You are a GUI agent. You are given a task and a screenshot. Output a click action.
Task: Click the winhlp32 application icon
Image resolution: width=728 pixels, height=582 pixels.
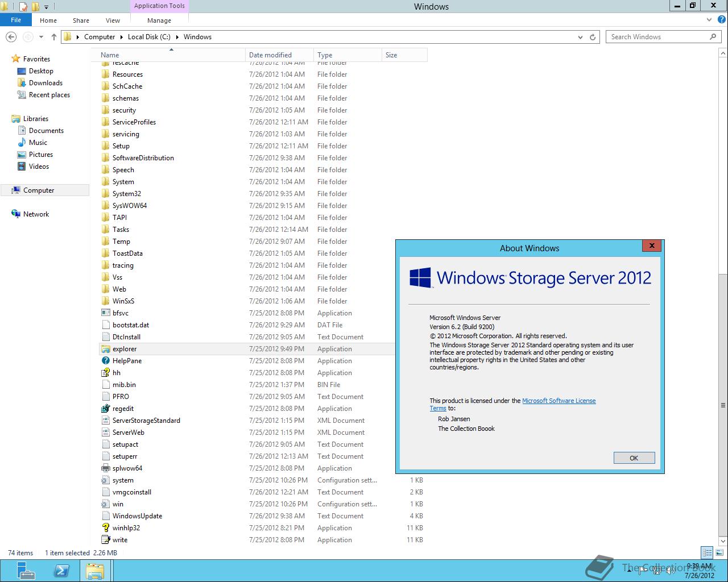pos(105,528)
